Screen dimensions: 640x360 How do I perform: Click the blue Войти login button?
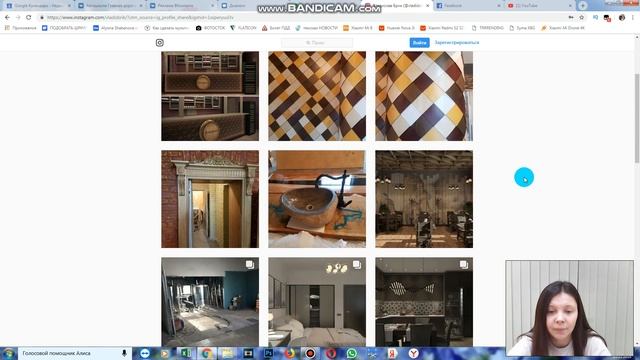pyautogui.click(x=419, y=43)
